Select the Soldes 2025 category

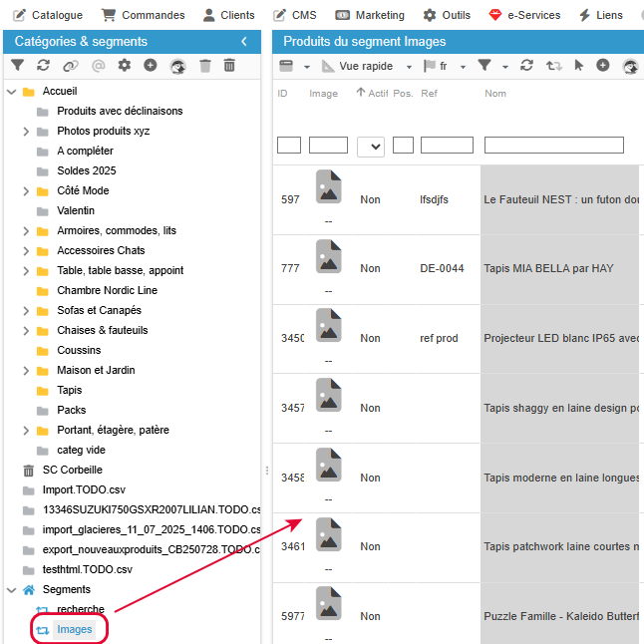coord(87,170)
